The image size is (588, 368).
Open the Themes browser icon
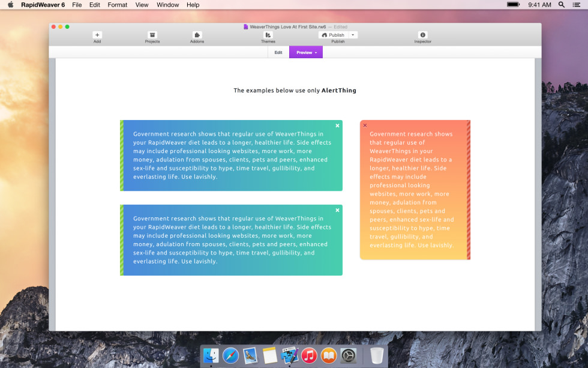click(x=268, y=35)
